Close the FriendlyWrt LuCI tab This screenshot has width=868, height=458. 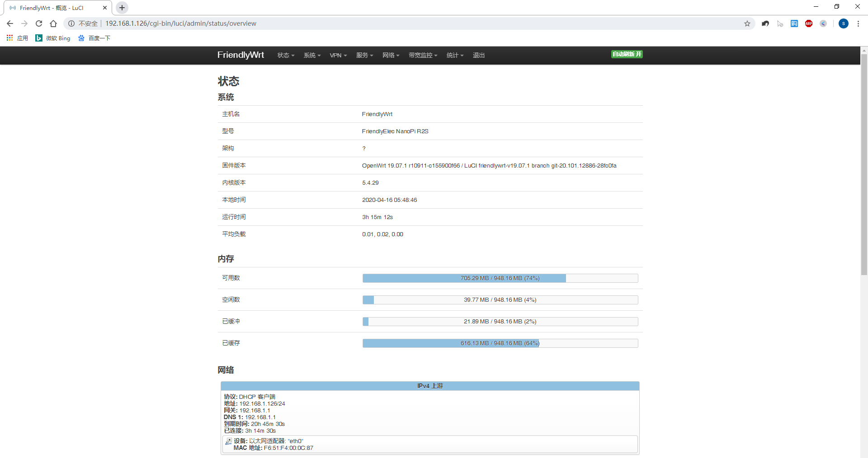coord(105,8)
